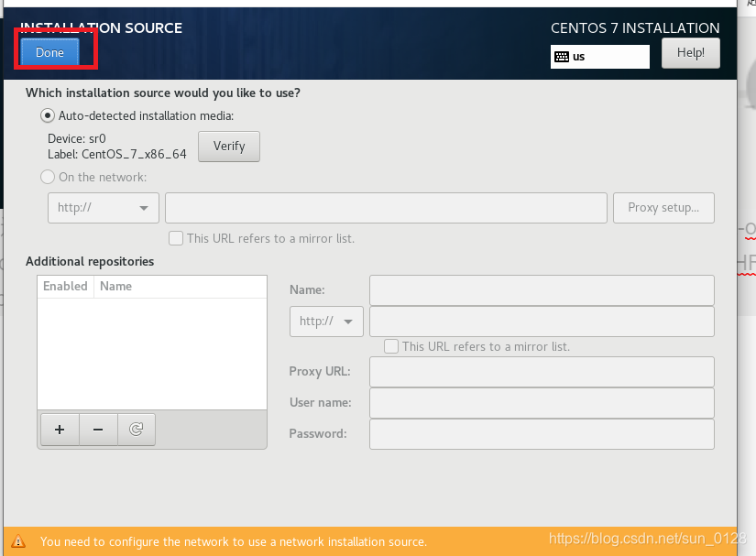The height and width of the screenshot is (556, 756).
Task: Select Auto-detected installation media radio
Action: point(48,115)
